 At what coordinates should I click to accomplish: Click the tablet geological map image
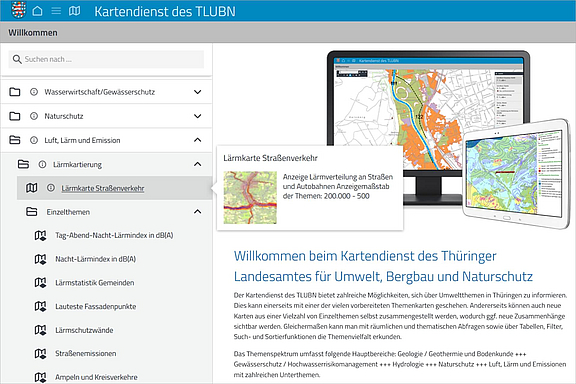[x=517, y=174]
